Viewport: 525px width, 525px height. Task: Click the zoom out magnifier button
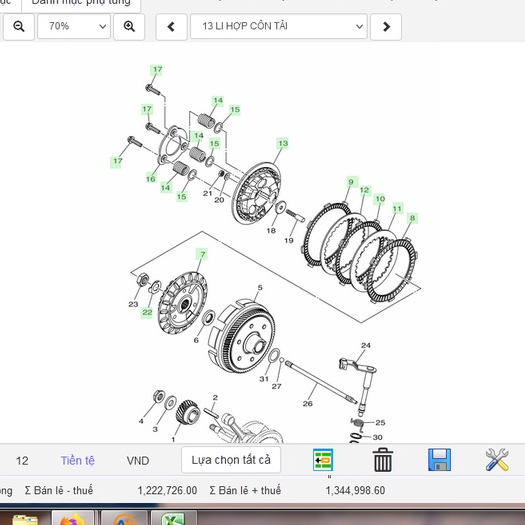pyautogui.click(x=19, y=26)
